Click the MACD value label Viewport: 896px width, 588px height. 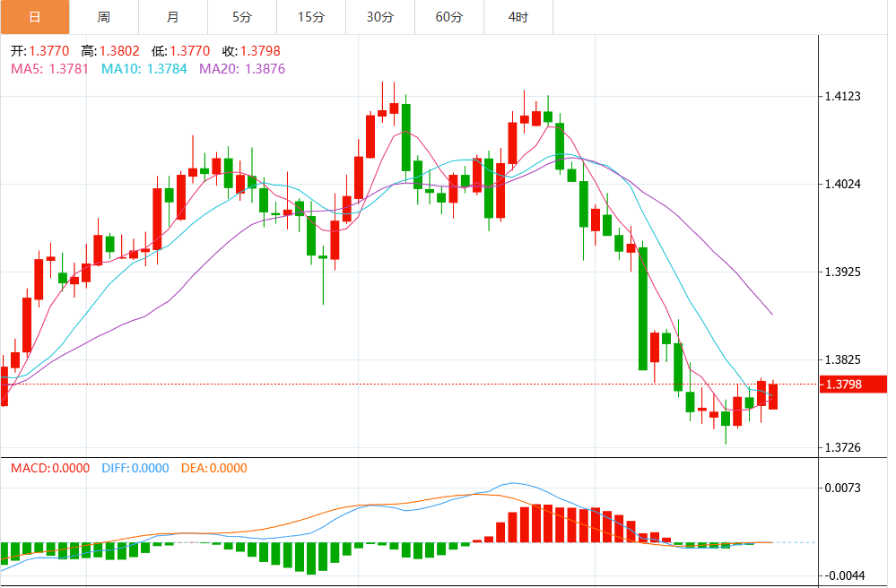pos(49,468)
